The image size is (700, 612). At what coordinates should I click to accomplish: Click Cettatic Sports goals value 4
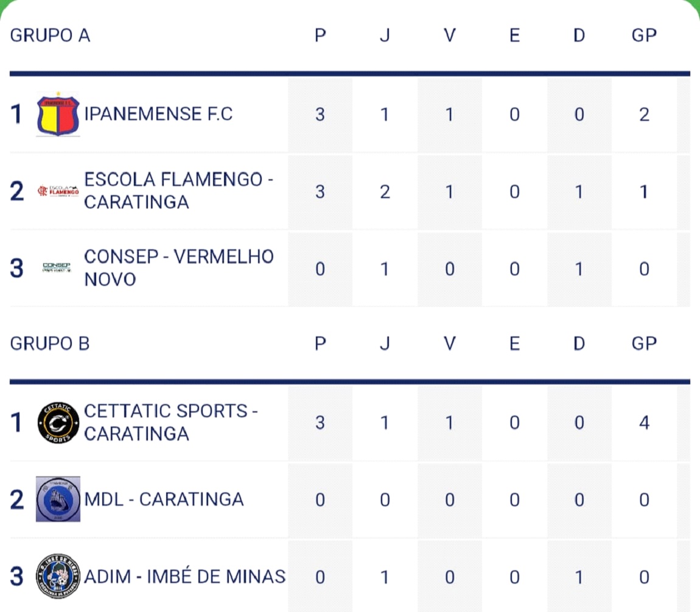(644, 423)
